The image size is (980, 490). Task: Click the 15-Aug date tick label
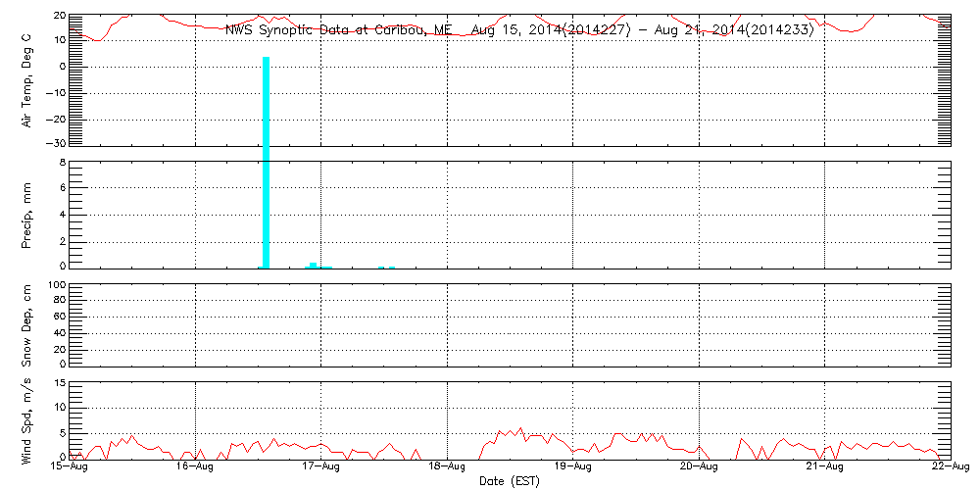click(x=69, y=467)
